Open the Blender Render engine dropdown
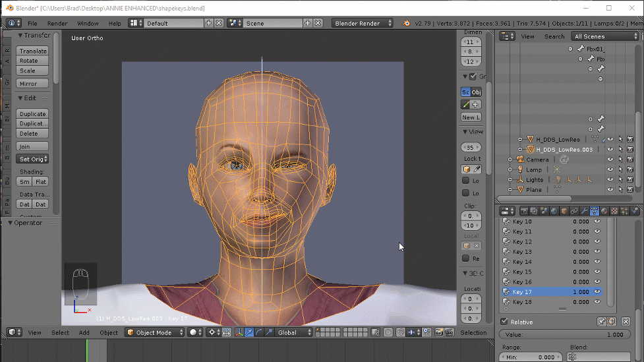This screenshot has width=644, height=362. point(363,23)
